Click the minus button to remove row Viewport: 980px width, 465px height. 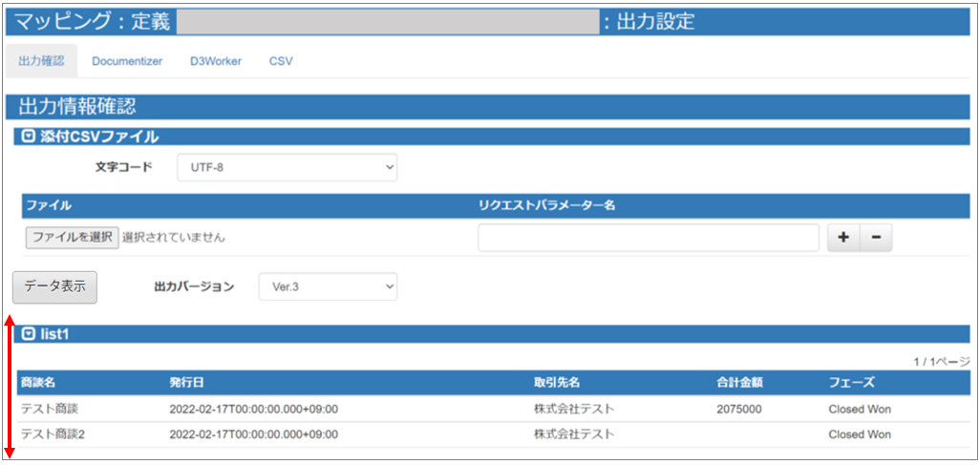[x=876, y=239]
